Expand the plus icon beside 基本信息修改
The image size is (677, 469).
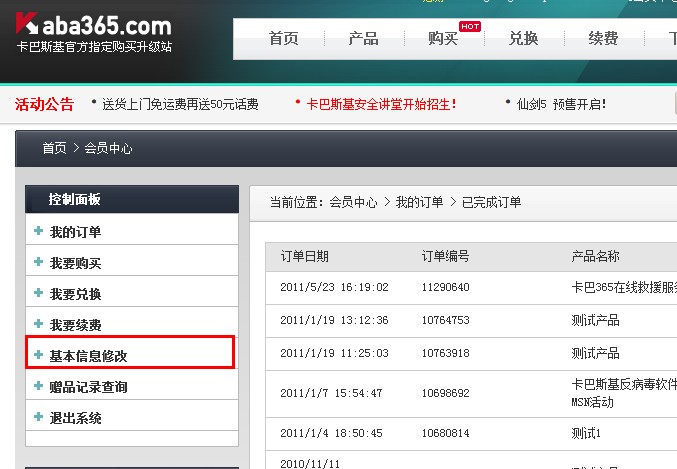[38, 355]
